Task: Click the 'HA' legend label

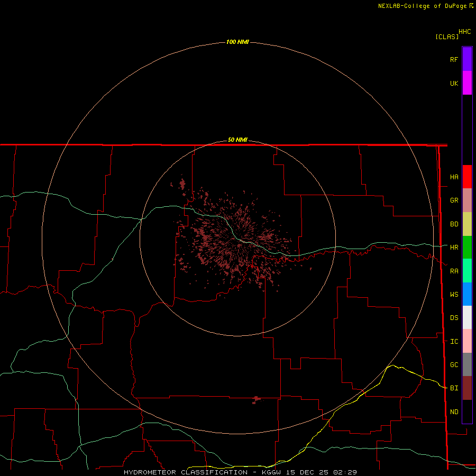Action: [x=454, y=177]
